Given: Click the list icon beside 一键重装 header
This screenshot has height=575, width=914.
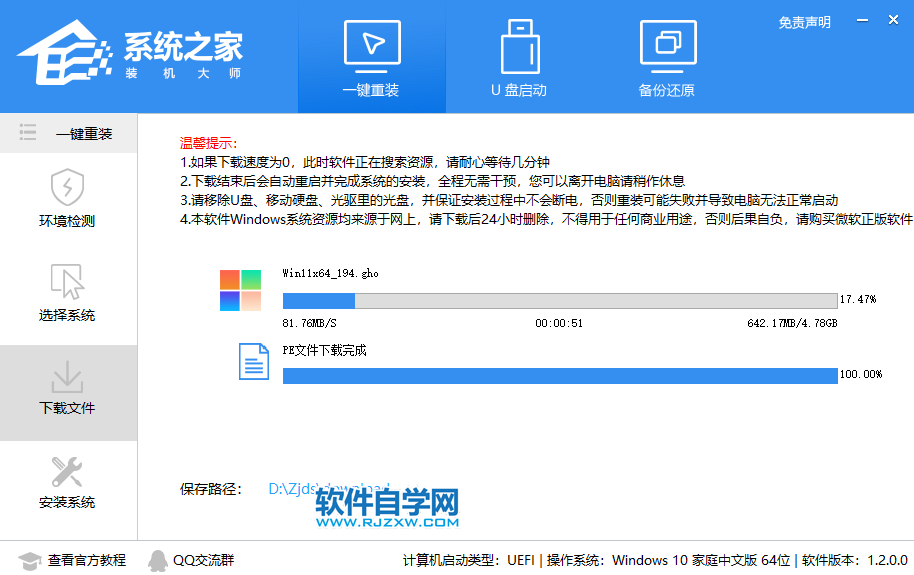Looking at the screenshot, I should click(27, 132).
